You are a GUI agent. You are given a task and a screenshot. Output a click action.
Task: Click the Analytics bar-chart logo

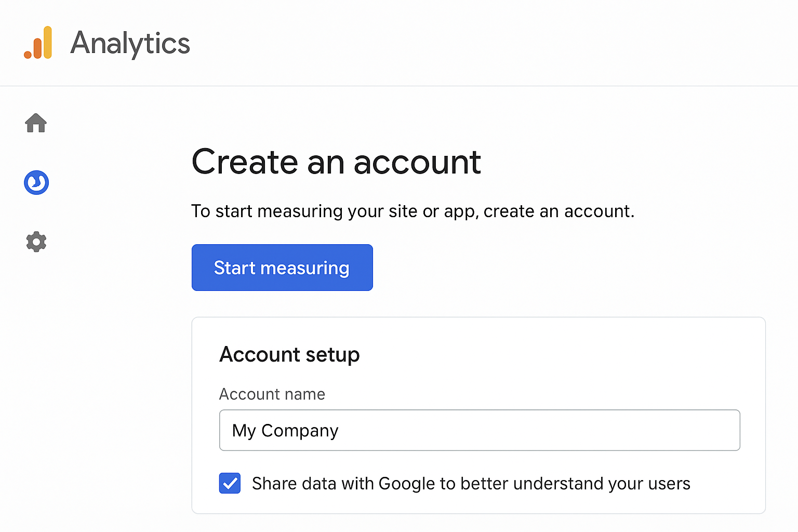[38, 43]
